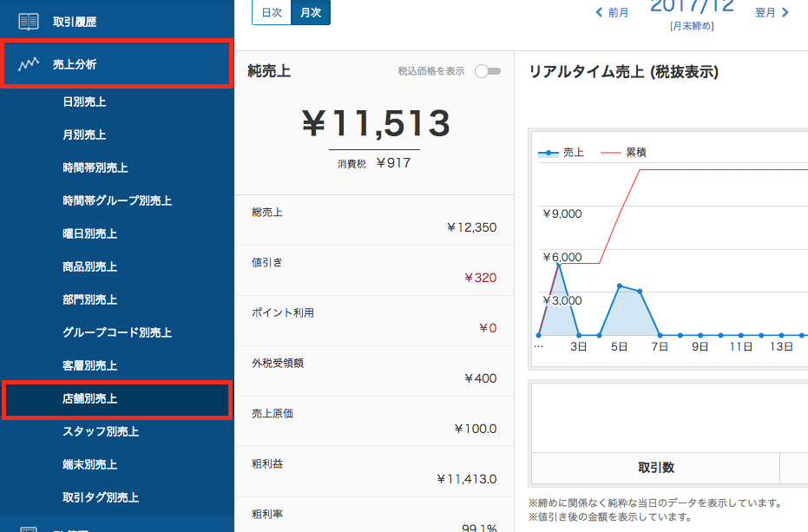Switch to the 日次 tab
The height and width of the screenshot is (532, 808).
click(272, 12)
